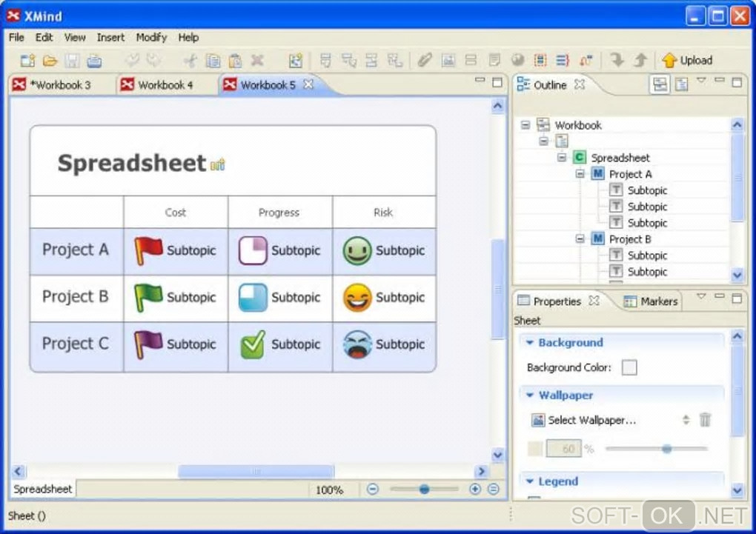Click the Paste clipboard icon
This screenshot has height=534, width=756.
(x=235, y=60)
